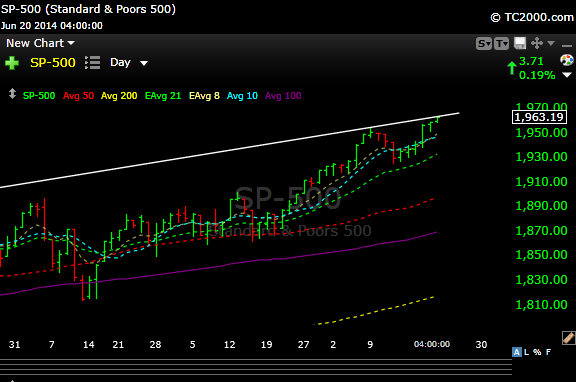This screenshot has height=382, width=576.
Task: Click the 1,850.00 price axis label
Action: click(541, 255)
